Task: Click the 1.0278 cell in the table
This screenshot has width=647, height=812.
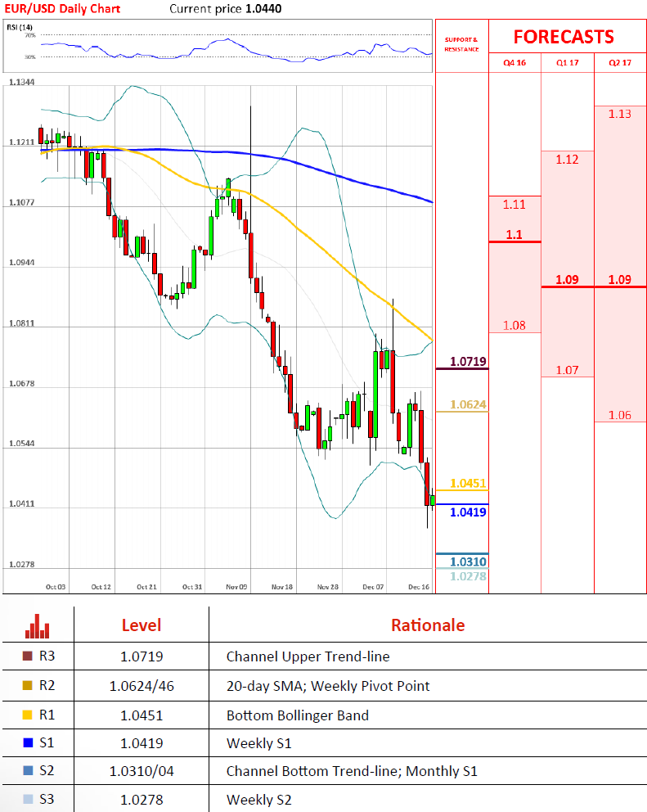Action: tap(142, 800)
